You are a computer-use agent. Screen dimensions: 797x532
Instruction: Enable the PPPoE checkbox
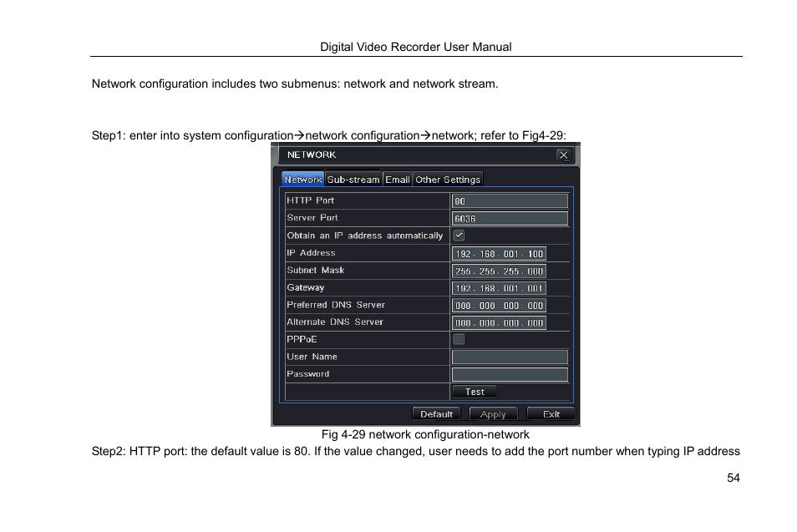pos(459,339)
